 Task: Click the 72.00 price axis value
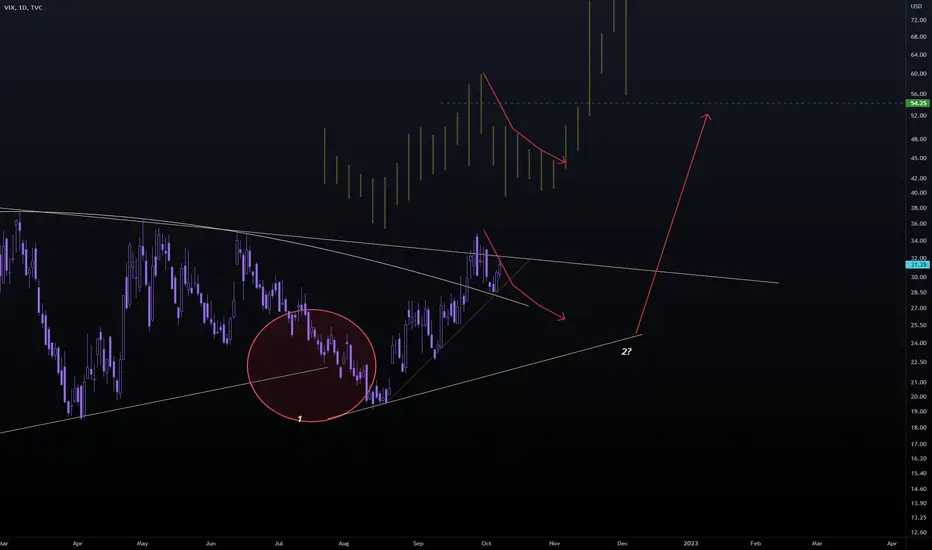[918, 20]
